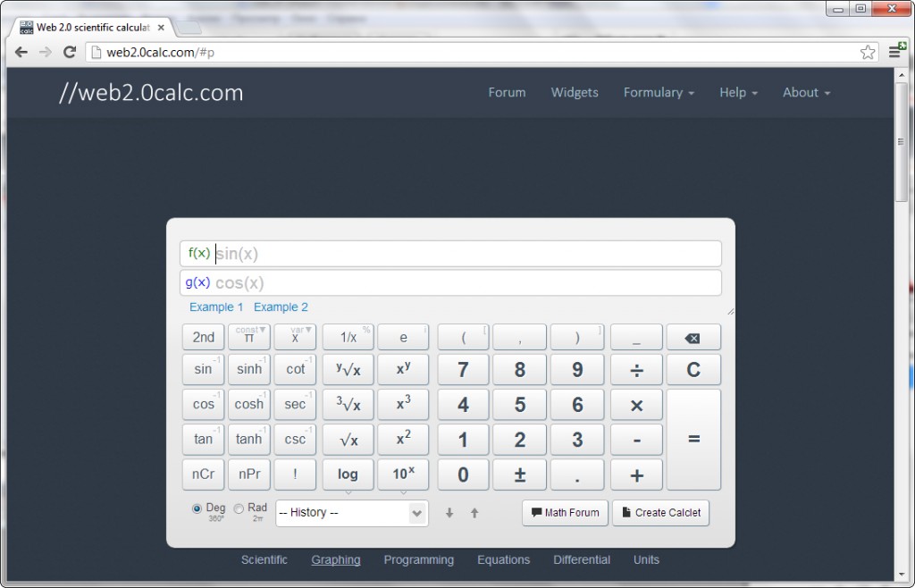Screen dimensions: 915x588
Task: Click the pi constant key
Action: [249, 337]
